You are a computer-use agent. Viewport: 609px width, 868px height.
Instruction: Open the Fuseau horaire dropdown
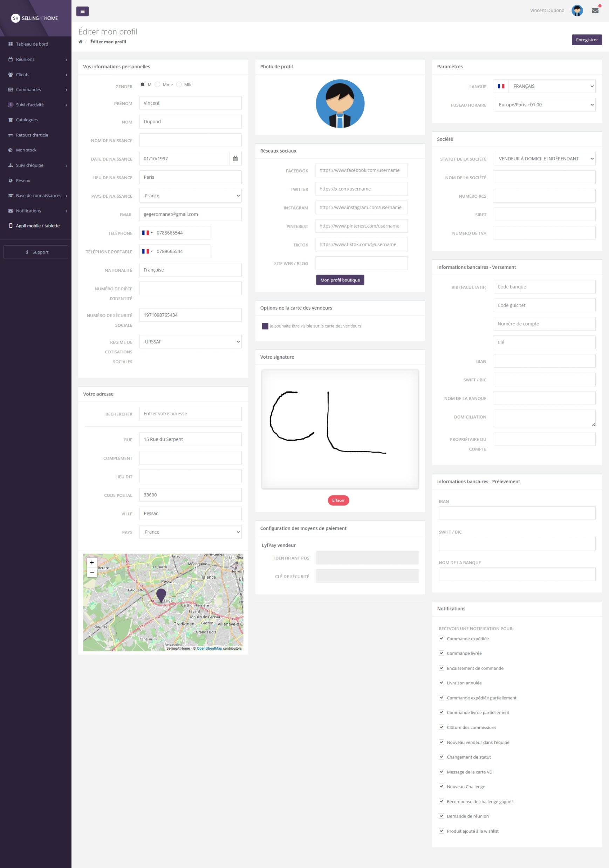[544, 105]
